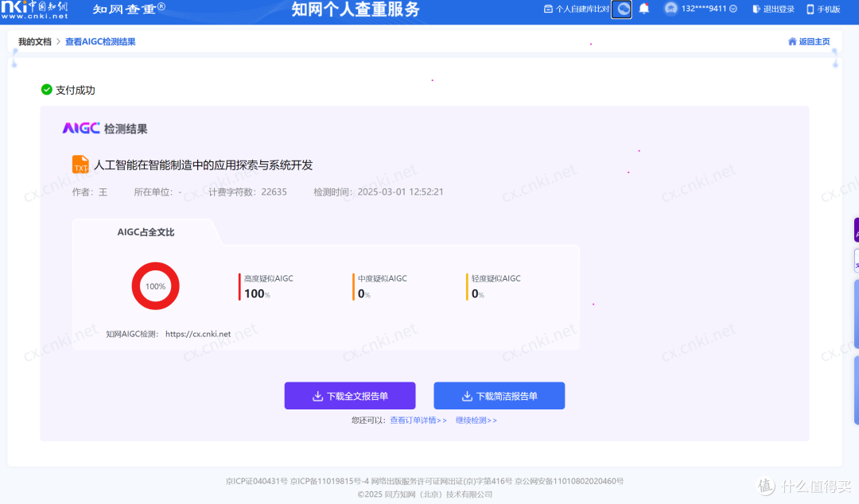Screen dimensions: 859x504
Task: Click 退出登录 to log out
Action: [774, 9]
